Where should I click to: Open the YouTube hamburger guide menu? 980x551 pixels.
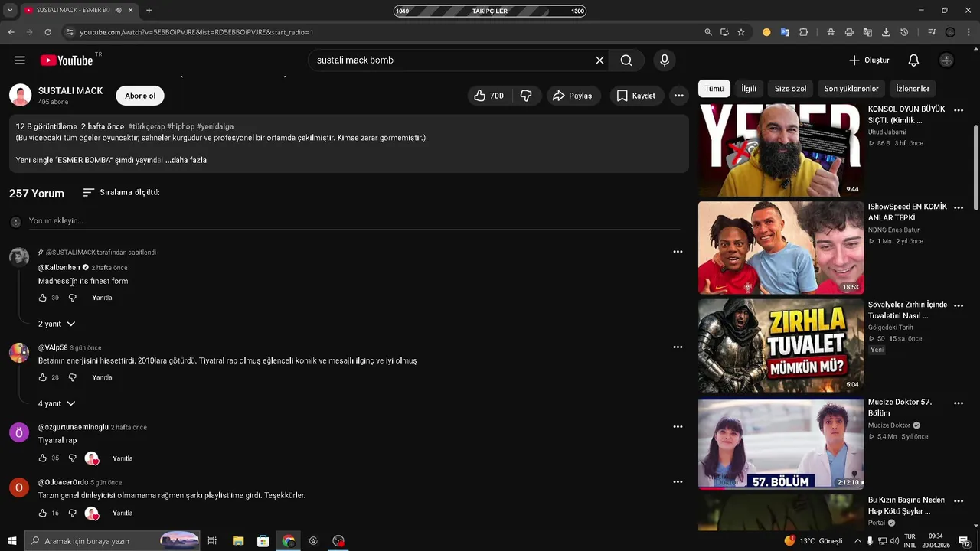[x=20, y=60]
